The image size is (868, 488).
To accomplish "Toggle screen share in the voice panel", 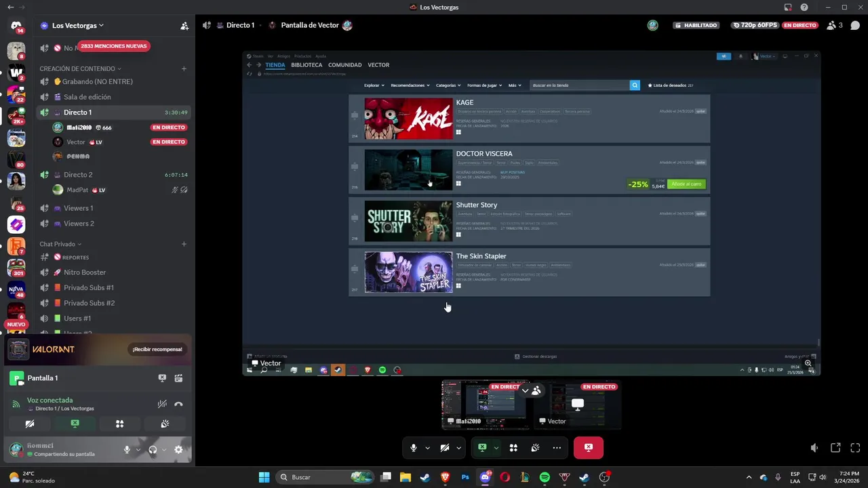I will pyautogui.click(x=75, y=424).
